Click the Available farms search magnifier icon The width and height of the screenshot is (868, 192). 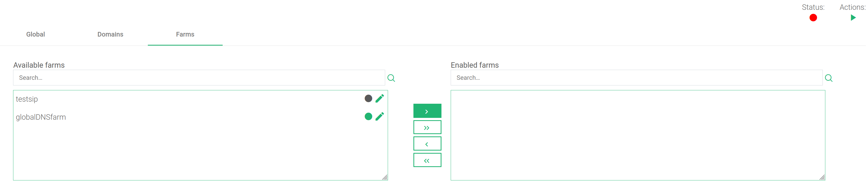point(391,78)
